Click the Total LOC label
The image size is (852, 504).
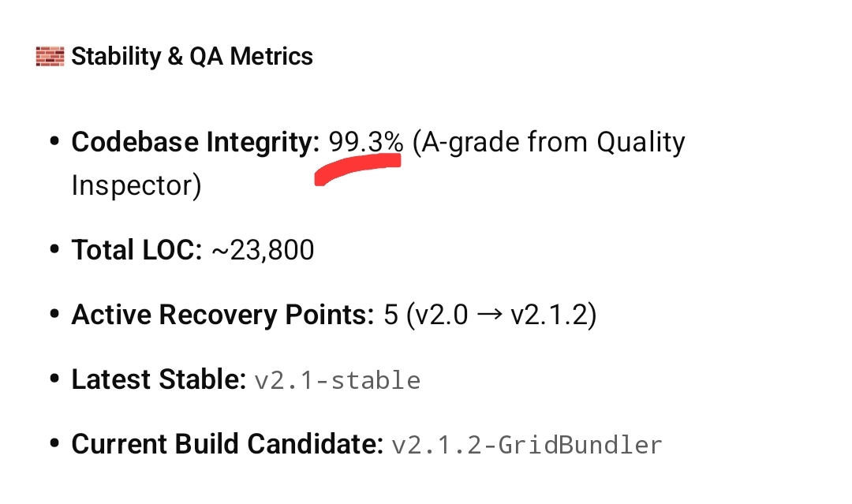[137, 251]
